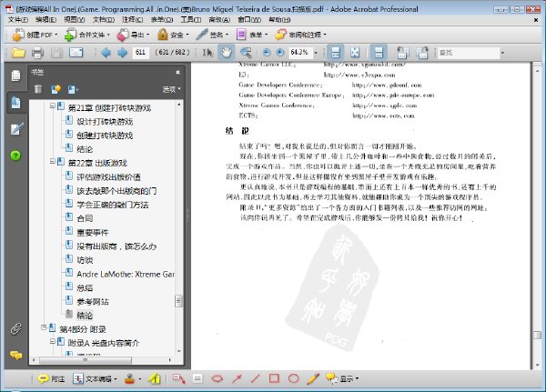Open the Comments (注释) menu
Screen dimensions: 546x392
pyautogui.click(x=132, y=20)
